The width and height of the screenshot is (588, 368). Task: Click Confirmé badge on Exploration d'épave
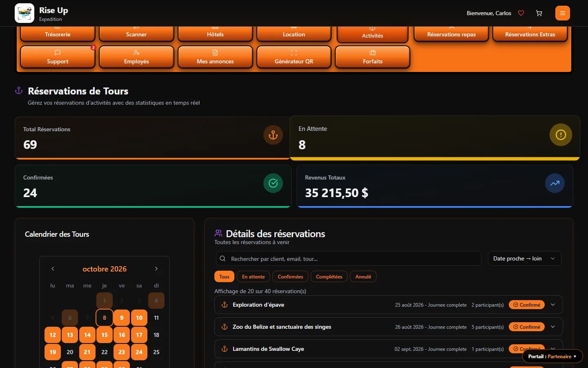click(527, 305)
